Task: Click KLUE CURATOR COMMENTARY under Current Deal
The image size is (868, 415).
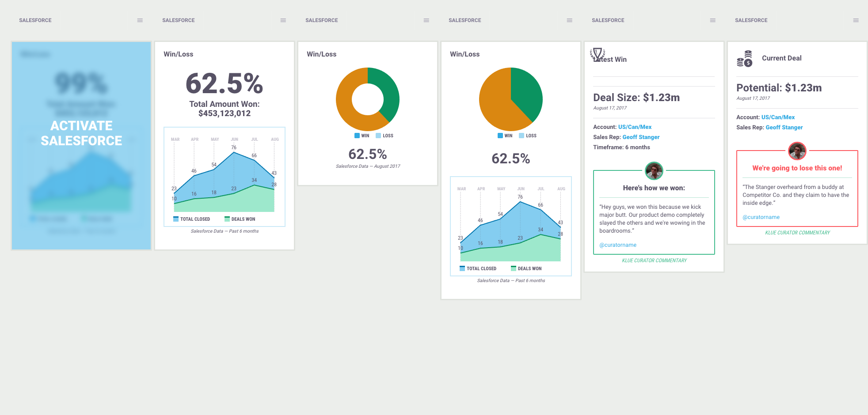Action: tap(797, 233)
